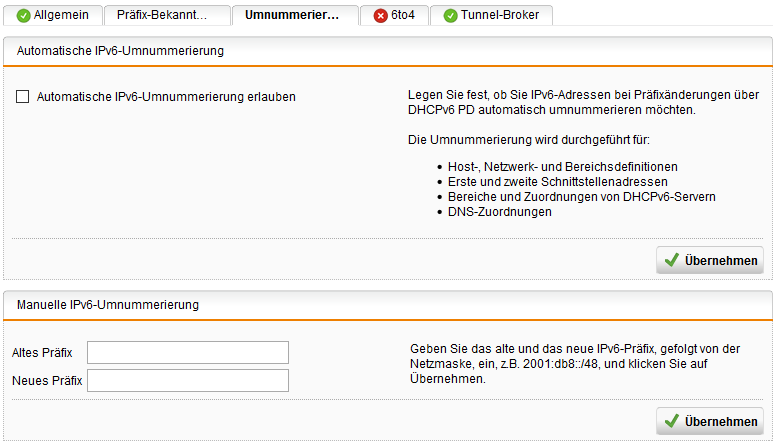Click the red error icon on 6to4 tab
Viewport: 778px width, 445px height.
point(380,16)
